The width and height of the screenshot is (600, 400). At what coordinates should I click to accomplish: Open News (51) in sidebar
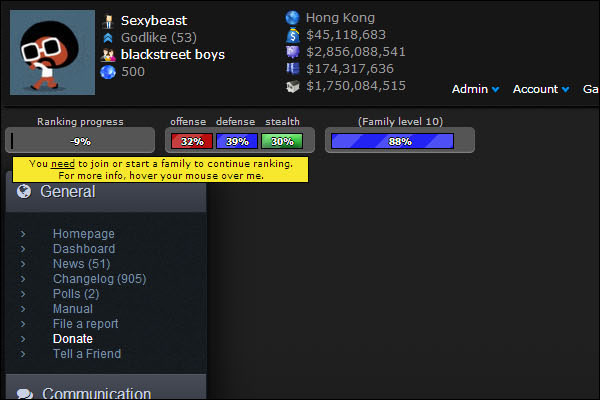point(82,264)
